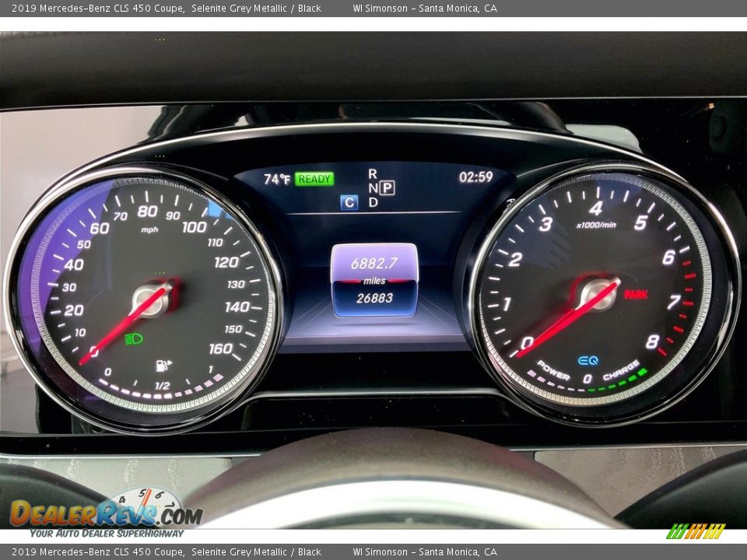Click the 02:59 clock display

[476, 177]
